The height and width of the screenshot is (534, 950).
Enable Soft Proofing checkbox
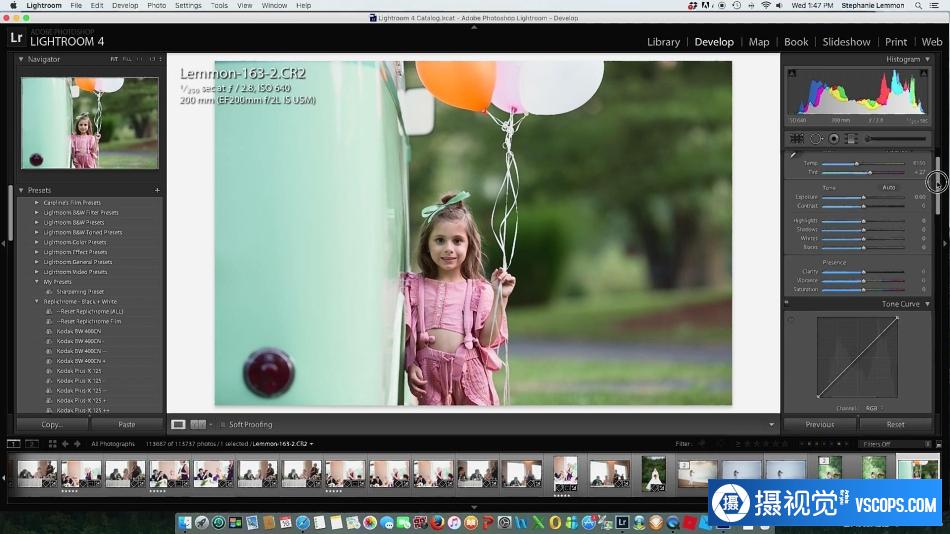tap(223, 425)
